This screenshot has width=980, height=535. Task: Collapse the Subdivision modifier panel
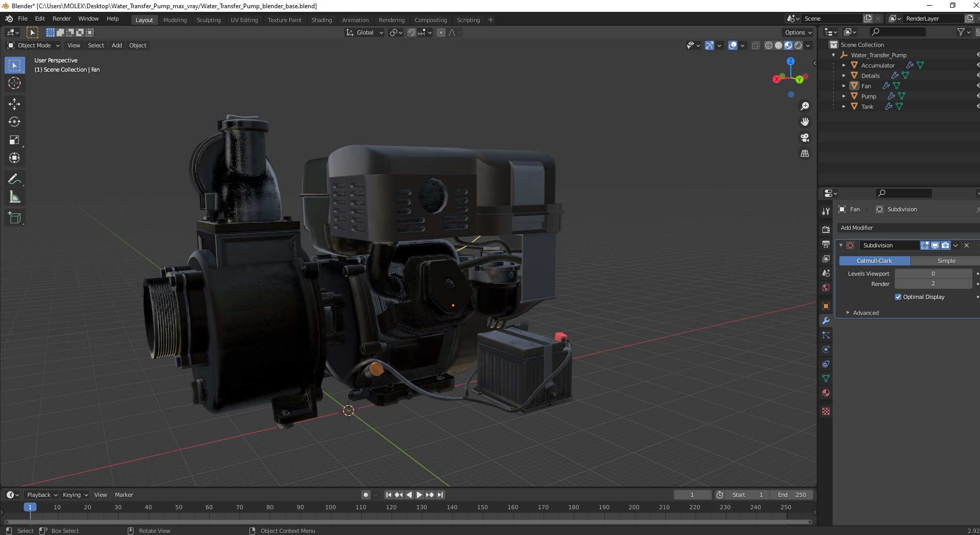point(841,245)
